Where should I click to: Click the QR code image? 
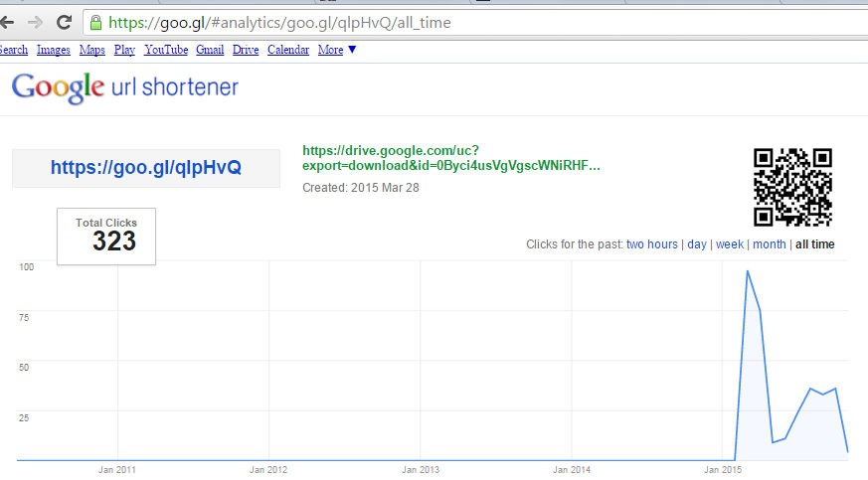pyautogui.click(x=792, y=187)
